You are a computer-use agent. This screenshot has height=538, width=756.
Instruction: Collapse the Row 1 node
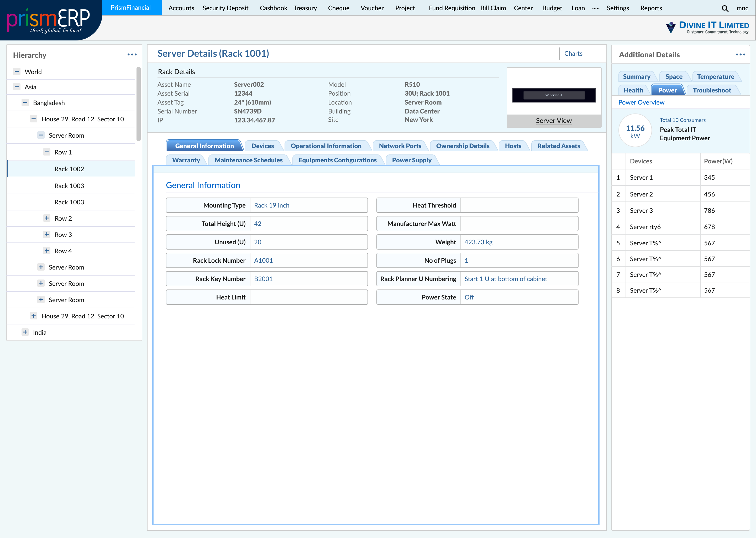pyautogui.click(x=47, y=152)
